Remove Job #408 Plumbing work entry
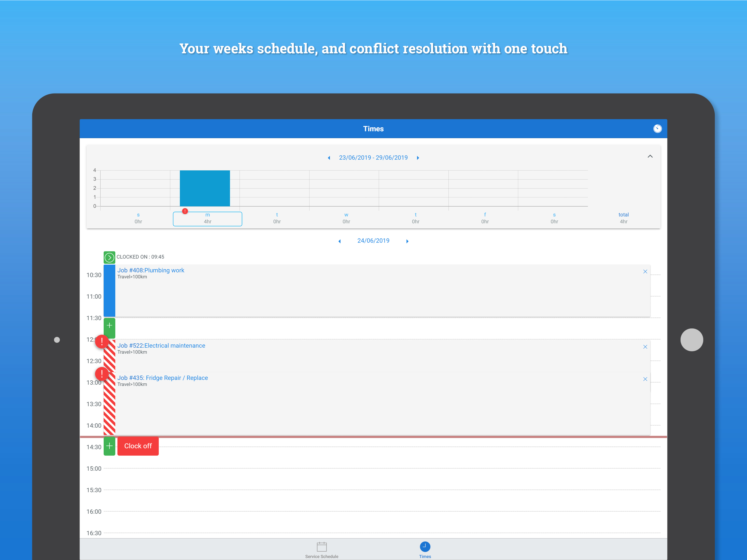Screen dimensions: 747x560 click(x=645, y=272)
